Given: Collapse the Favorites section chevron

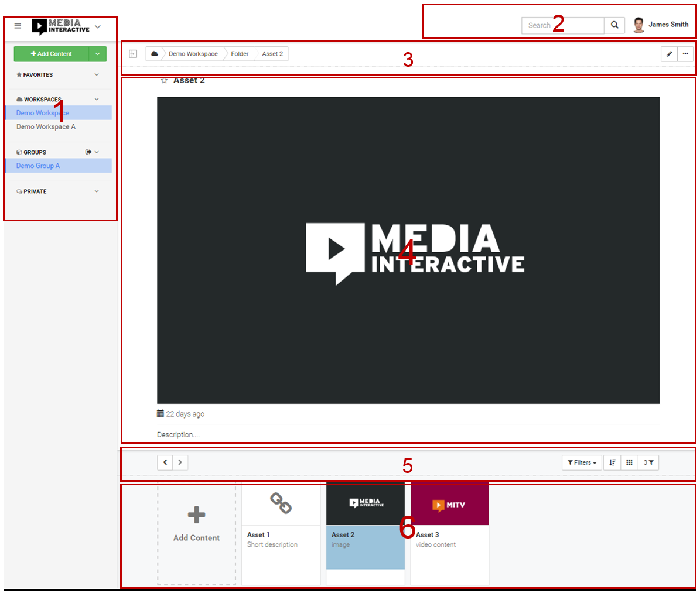Looking at the screenshot, I should (97, 74).
